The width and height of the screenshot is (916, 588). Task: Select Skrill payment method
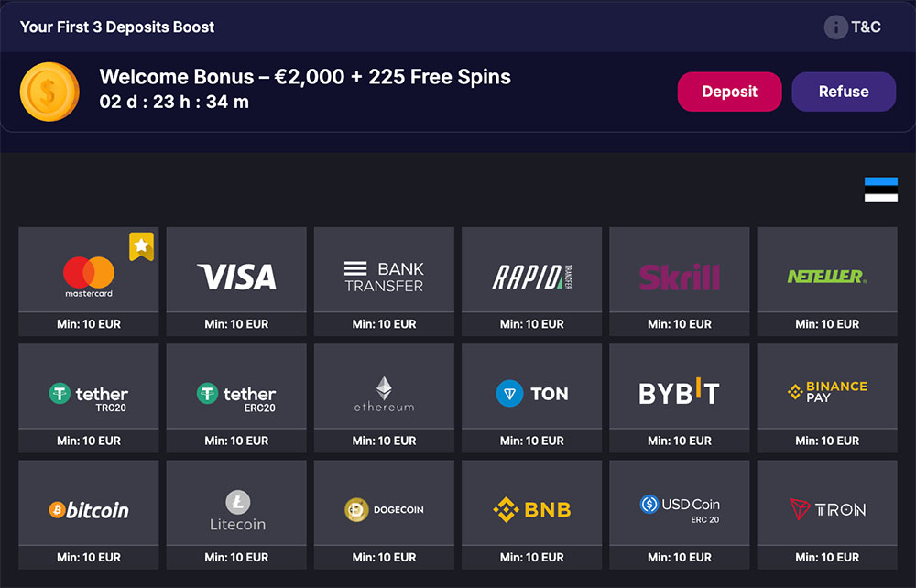pyautogui.click(x=679, y=275)
